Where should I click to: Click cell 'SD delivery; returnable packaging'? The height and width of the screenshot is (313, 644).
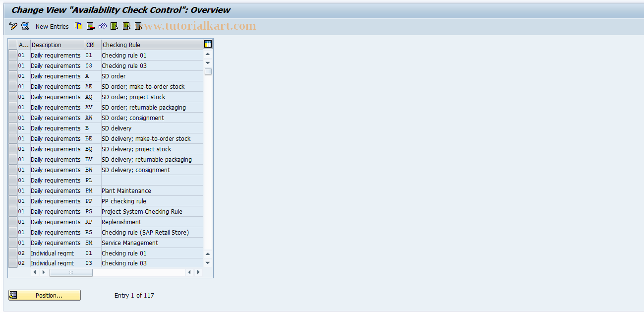coord(152,159)
